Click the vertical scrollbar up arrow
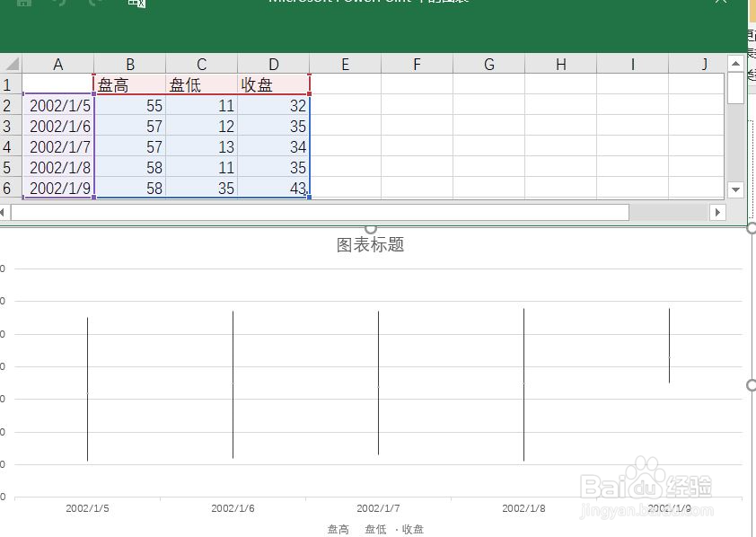This screenshot has width=756, height=537. [736, 64]
